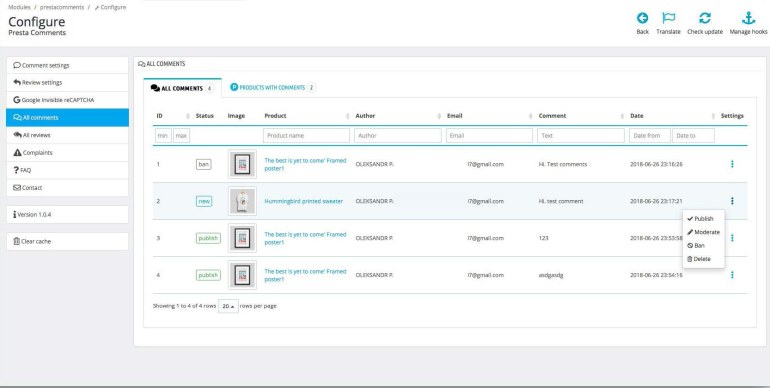The height and width of the screenshot is (388, 770).
Task: Switch to the All Comments tab
Action: 182,88
